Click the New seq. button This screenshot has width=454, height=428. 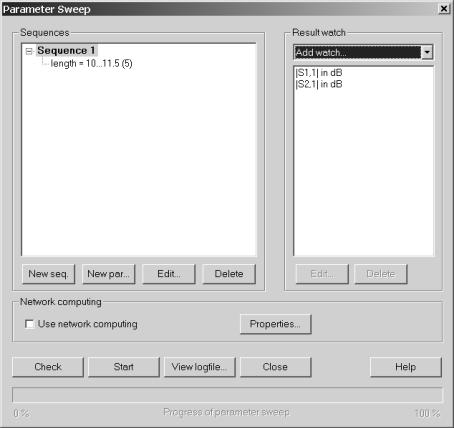click(48, 274)
